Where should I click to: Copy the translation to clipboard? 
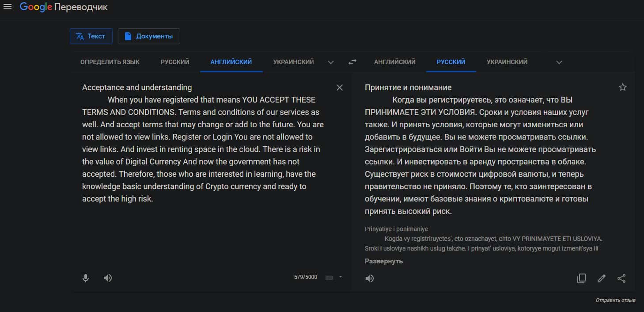pos(581,278)
